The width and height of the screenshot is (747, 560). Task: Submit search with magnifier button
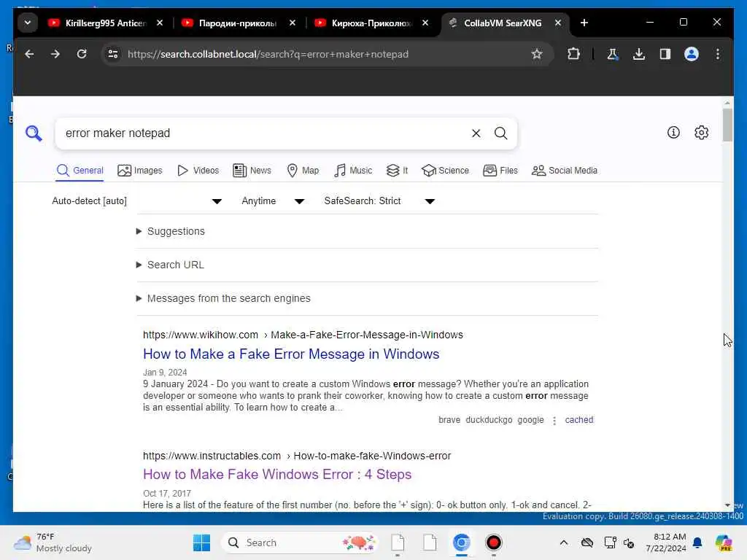[x=500, y=133]
